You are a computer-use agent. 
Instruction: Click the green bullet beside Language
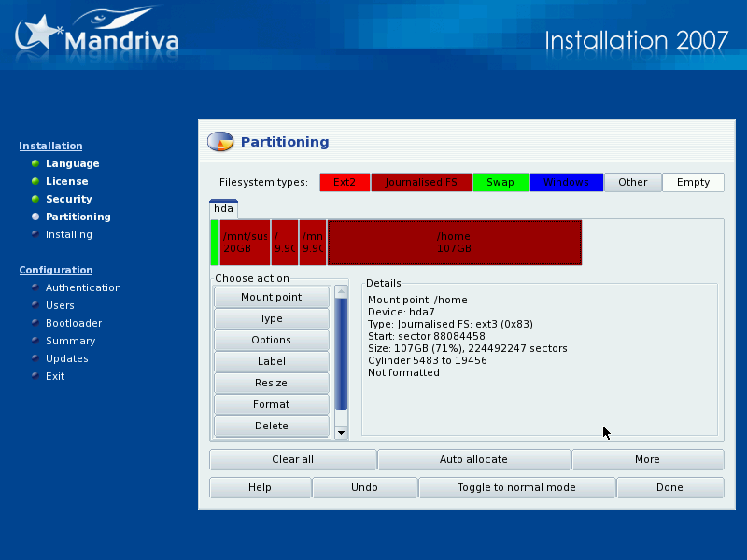click(x=35, y=163)
